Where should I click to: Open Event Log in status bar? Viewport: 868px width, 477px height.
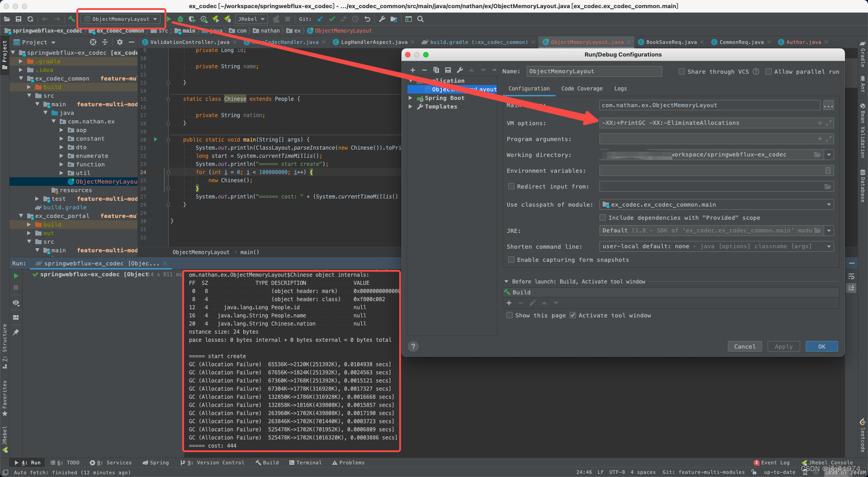(x=772, y=463)
